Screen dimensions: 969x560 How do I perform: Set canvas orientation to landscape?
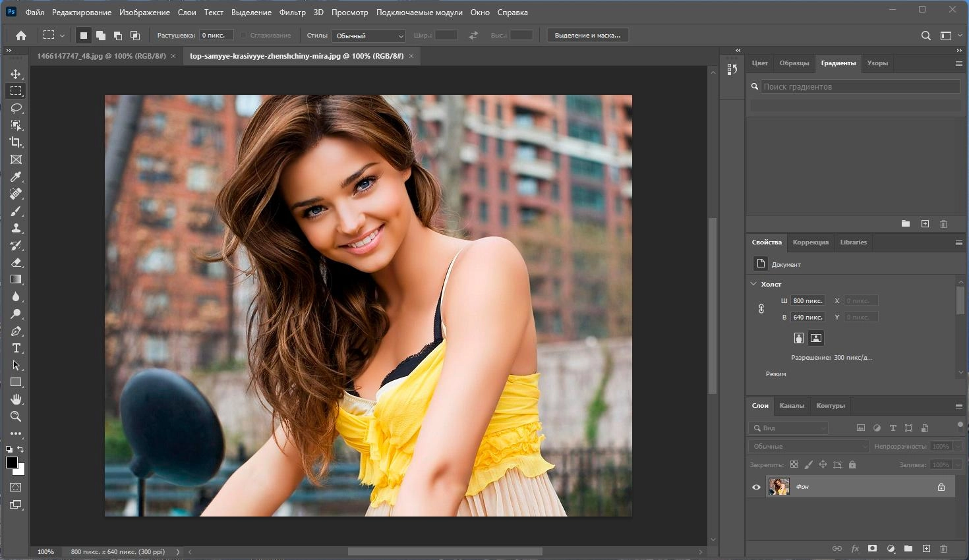click(x=816, y=338)
